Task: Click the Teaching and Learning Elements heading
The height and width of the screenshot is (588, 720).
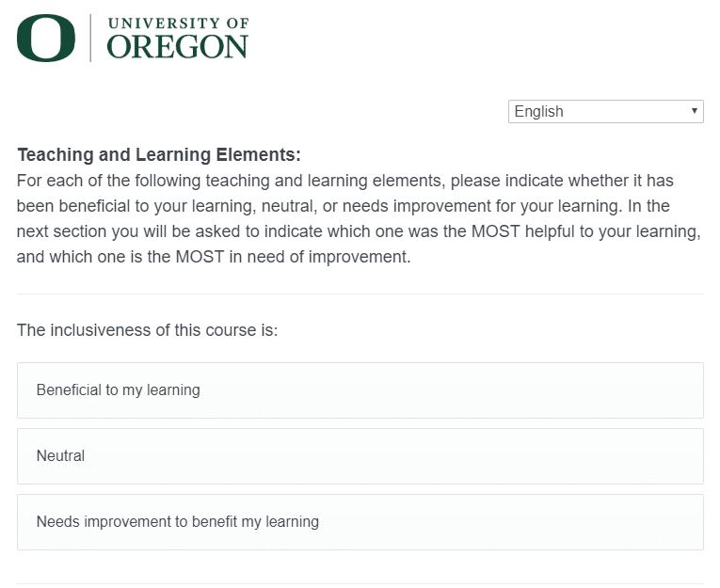Action: tap(159, 154)
